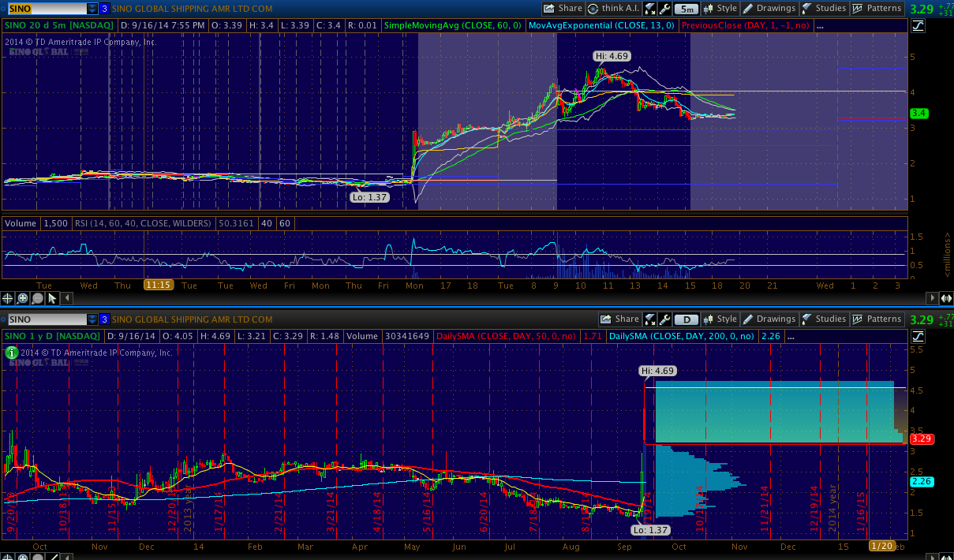
Task: Click the green info icon on lower chart
Action: pyautogui.click(x=12, y=353)
